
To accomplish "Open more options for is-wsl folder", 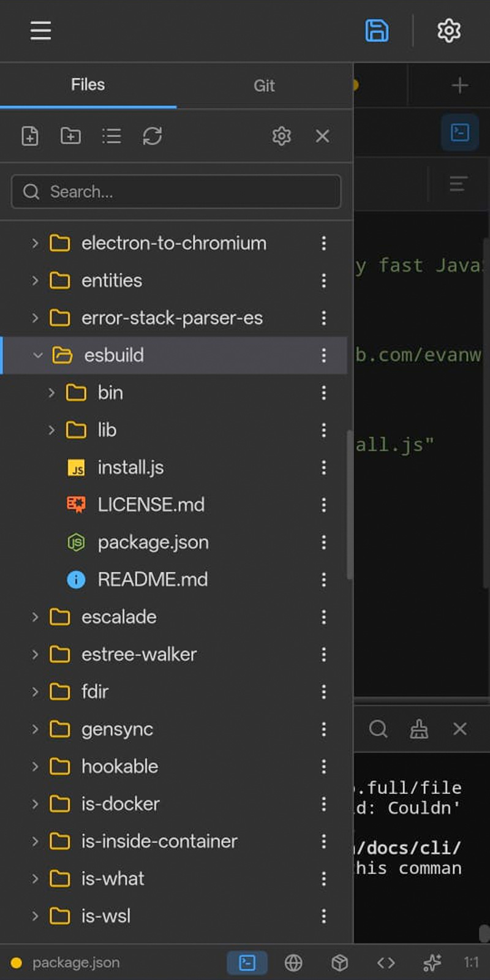I will pos(323,916).
